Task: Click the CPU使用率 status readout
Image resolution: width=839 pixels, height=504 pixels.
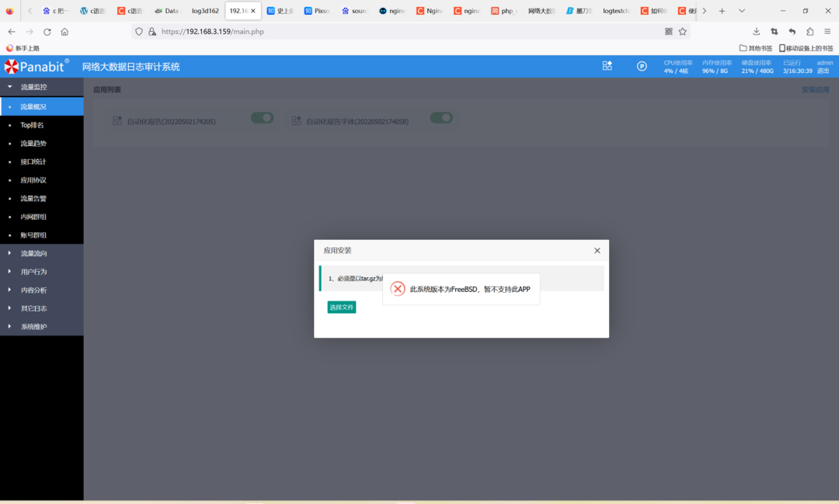Action: click(678, 66)
